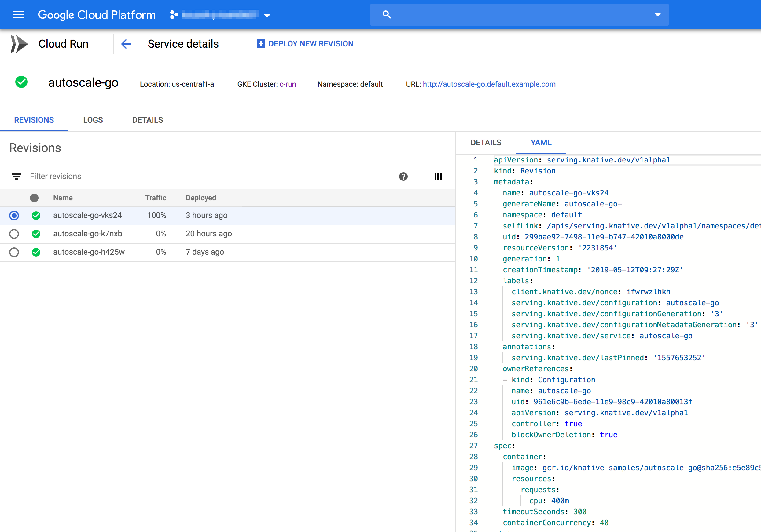
Task: Select the autoscale-go-h425w revision radio button
Action: pyautogui.click(x=14, y=252)
